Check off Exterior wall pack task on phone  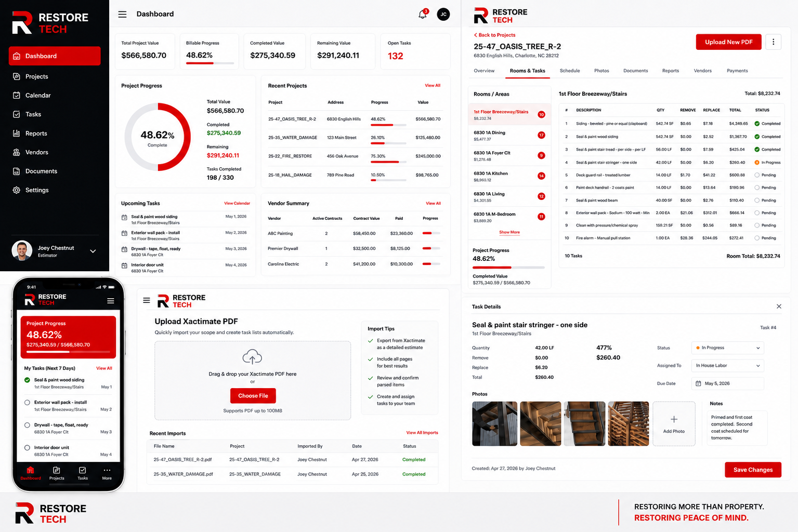point(27,403)
